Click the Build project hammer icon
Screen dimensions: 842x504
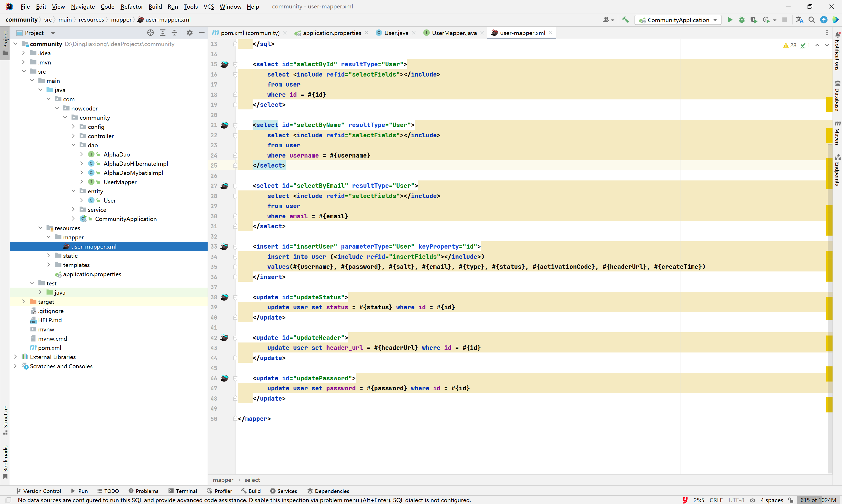coord(625,20)
